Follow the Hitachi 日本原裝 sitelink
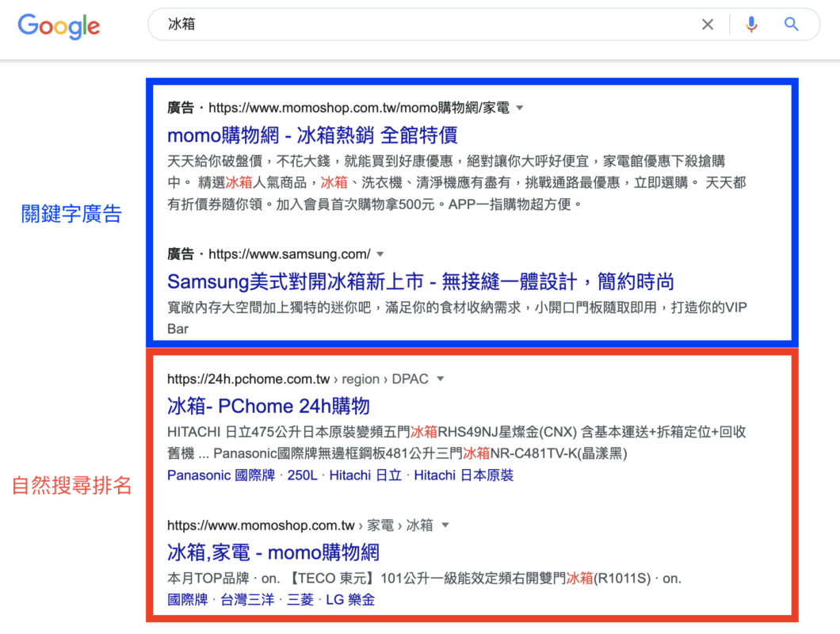 [x=464, y=475]
